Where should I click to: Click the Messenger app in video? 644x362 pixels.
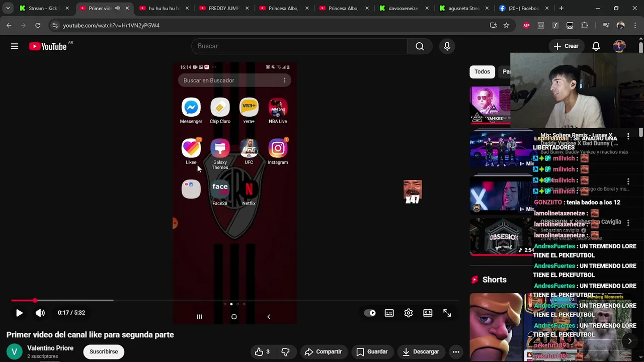(x=191, y=111)
